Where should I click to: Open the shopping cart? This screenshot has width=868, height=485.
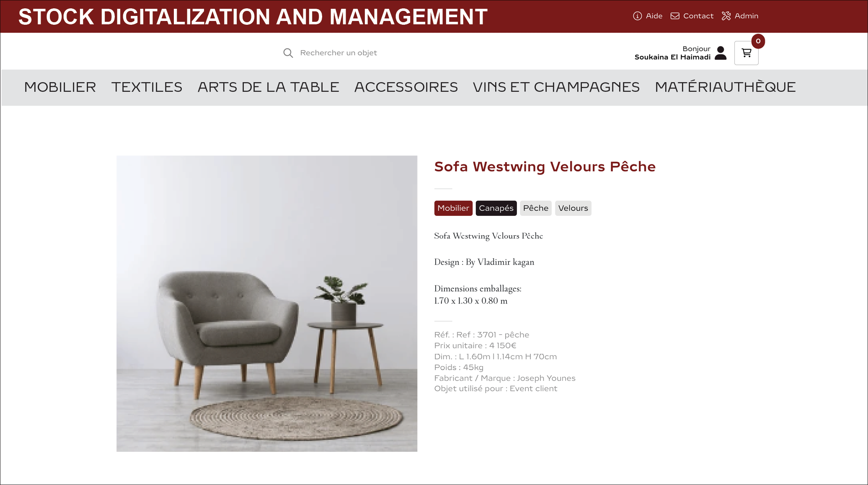point(746,53)
